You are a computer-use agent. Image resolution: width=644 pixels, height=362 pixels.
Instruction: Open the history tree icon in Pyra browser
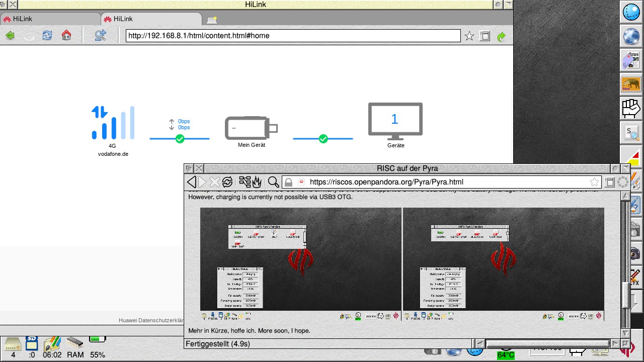pyautogui.click(x=245, y=182)
